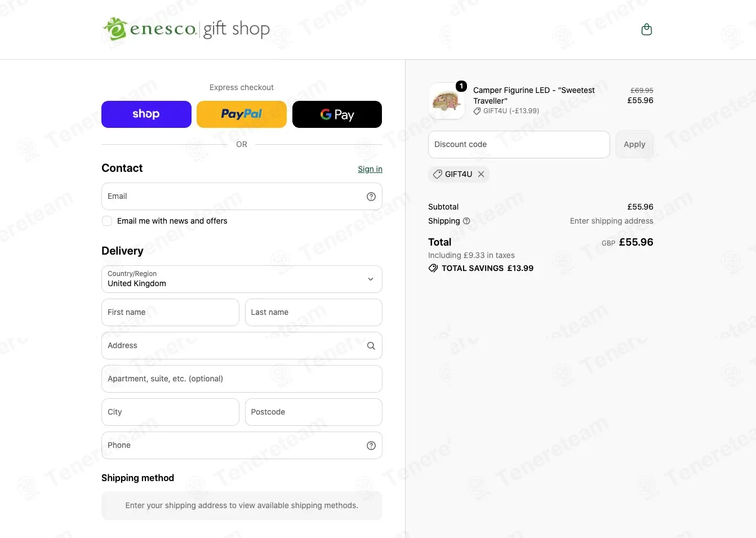Click the Sign in link
Screen dimensions: 756x538
click(x=370, y=169)
